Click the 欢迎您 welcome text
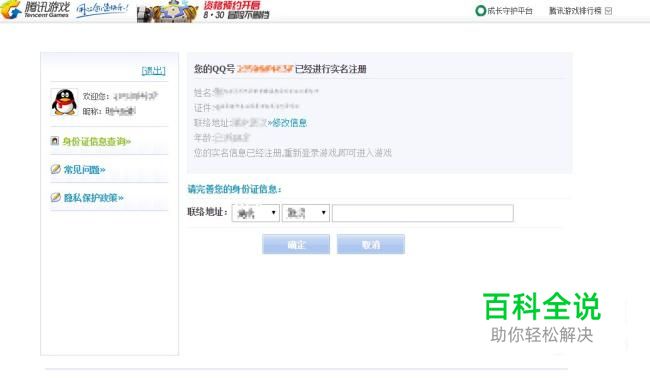 (x=96, y=96)
